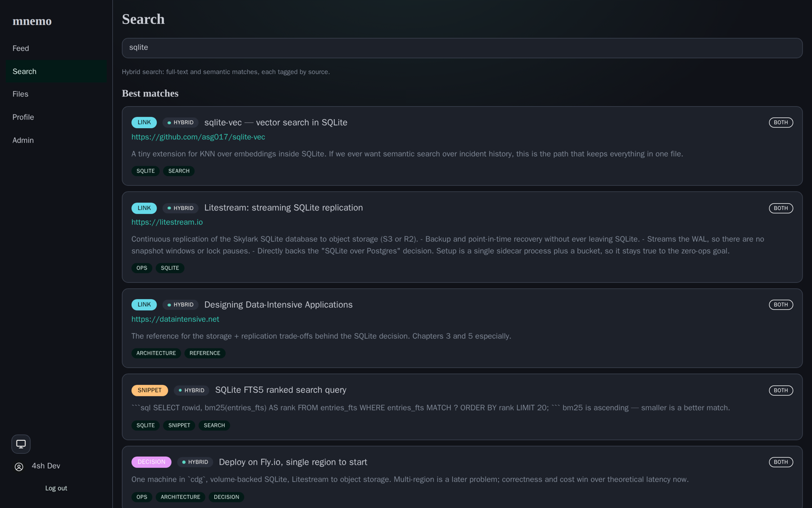This screenshot has width=812, height=508.
Task: Click SQLITE tag on the Litestream card
Action: [x=170, y=268]
